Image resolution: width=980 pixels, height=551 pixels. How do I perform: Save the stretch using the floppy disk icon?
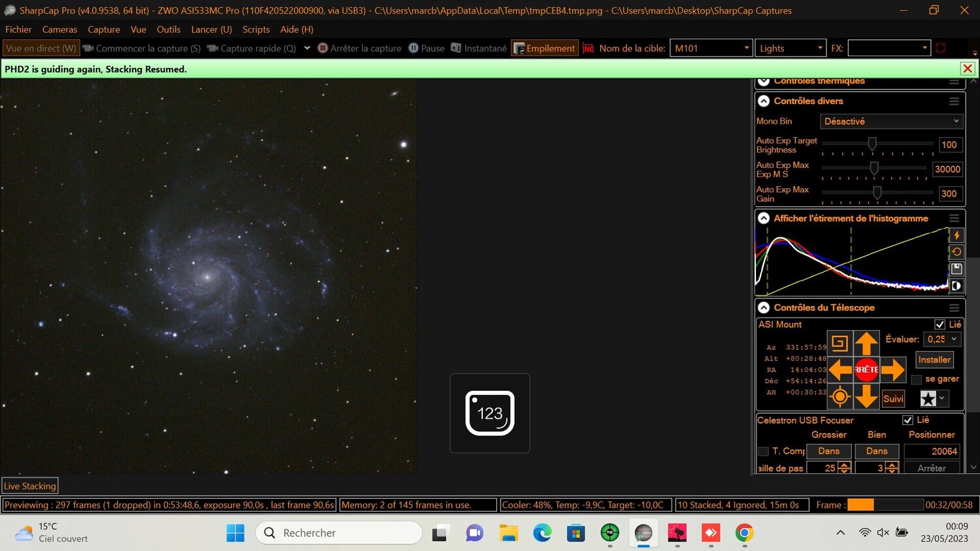[956, 269]
